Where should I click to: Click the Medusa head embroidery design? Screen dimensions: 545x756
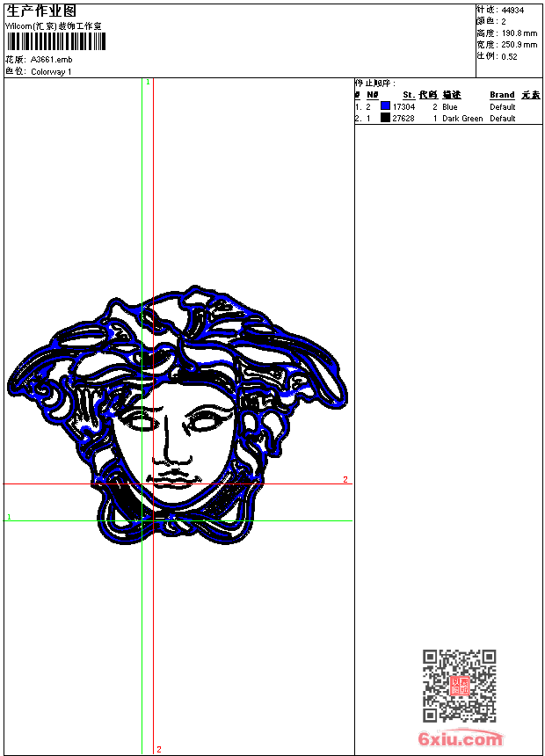pos(177,415)
